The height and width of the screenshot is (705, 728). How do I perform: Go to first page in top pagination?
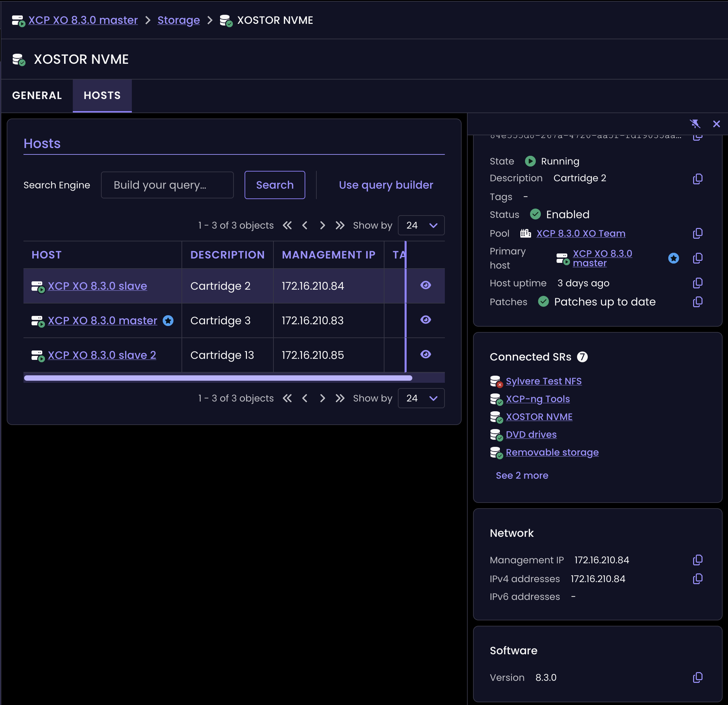coord(287,225)
